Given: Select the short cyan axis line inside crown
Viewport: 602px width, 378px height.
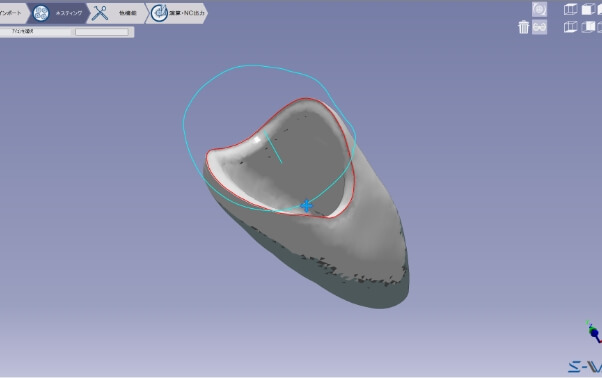Looking at the screenshot, I should click(273, 147).
